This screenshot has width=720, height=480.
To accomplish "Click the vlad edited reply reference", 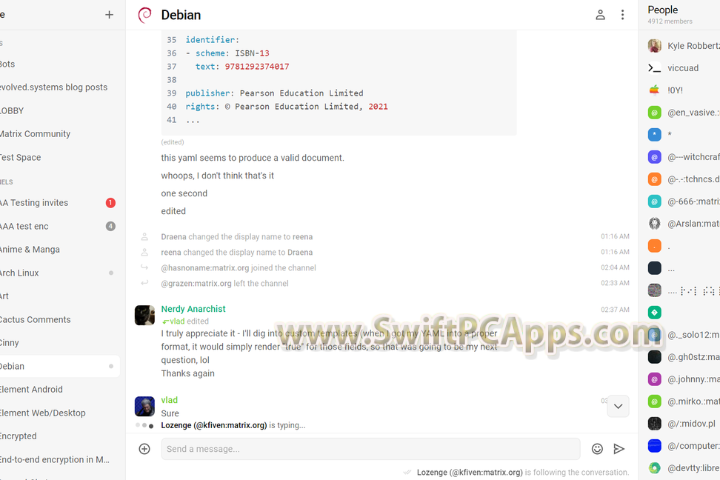I will tap(186, 321).
